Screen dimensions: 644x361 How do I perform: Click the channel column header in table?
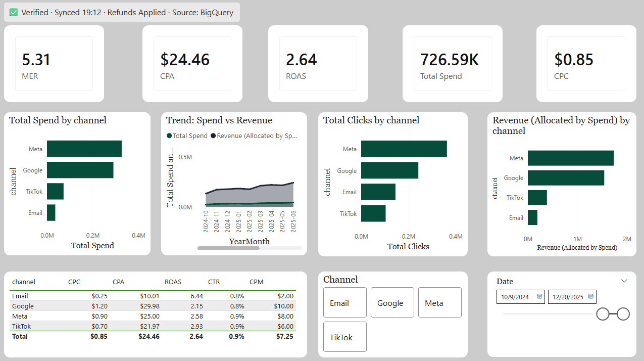[x=24, y=282]
